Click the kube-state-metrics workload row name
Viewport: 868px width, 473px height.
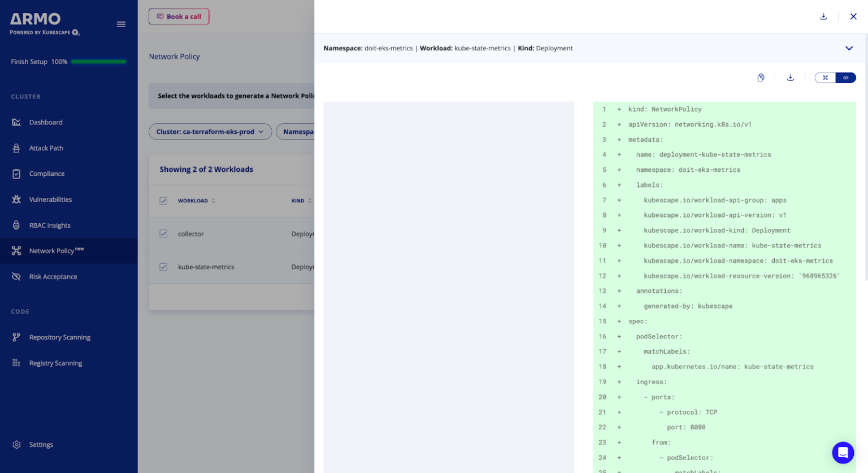coord(206,267)
